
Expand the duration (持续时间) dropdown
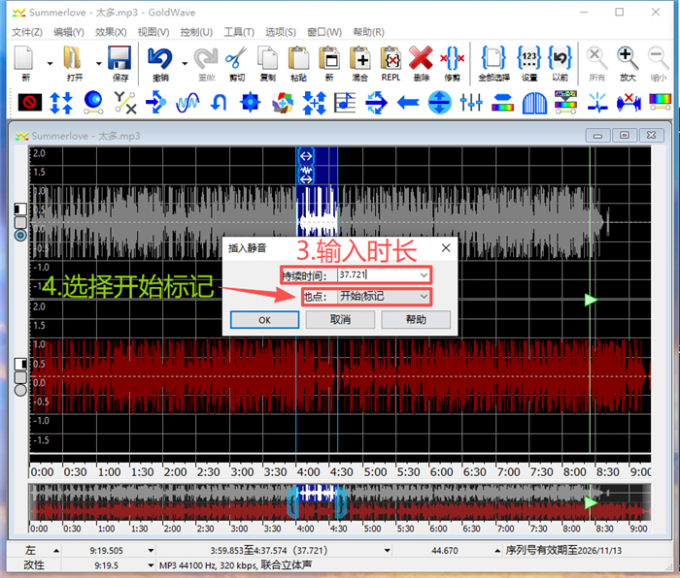coord(424,274)
